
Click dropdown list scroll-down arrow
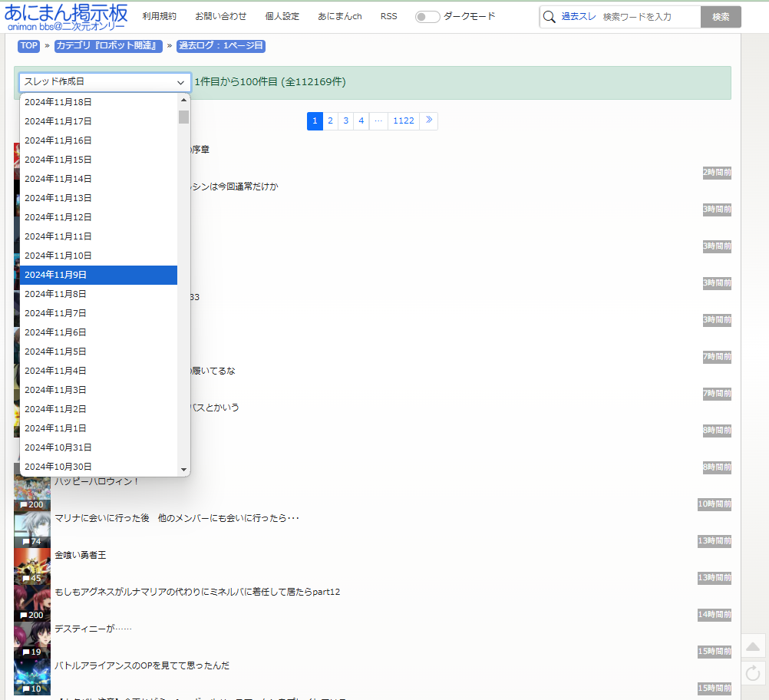pyautogui.click(x=183, y=469)
